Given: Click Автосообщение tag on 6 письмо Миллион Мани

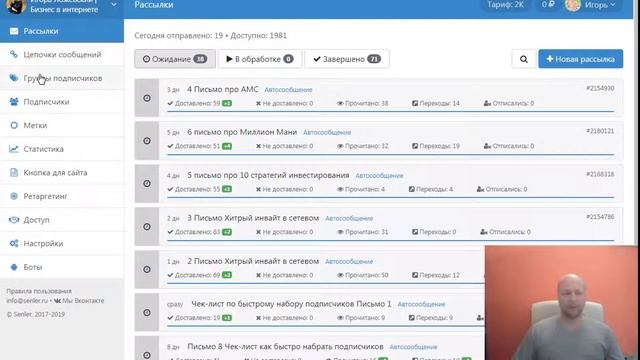Looking at the screenshot, I should (327, 133).
